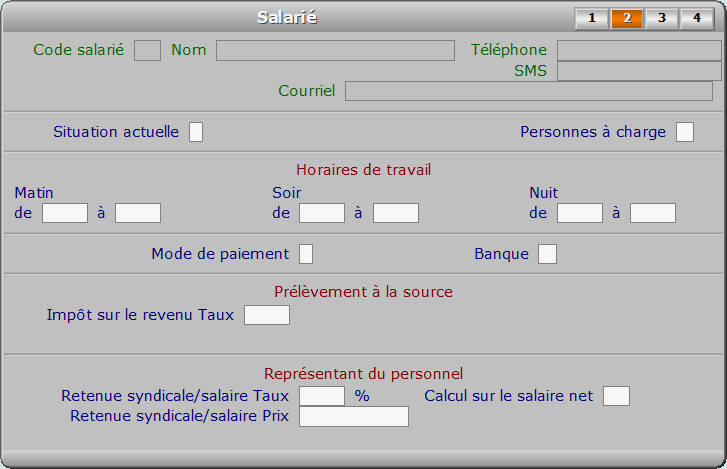
Task: Click the Personnes à charge field
Action: (x=685, y=132)
